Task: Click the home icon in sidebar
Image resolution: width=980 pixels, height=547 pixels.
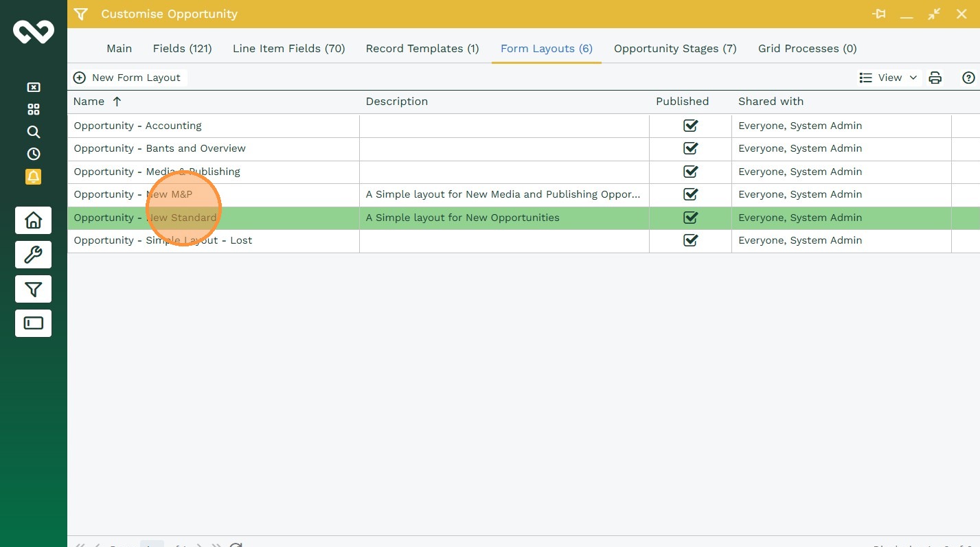Action: click(33, 220)
